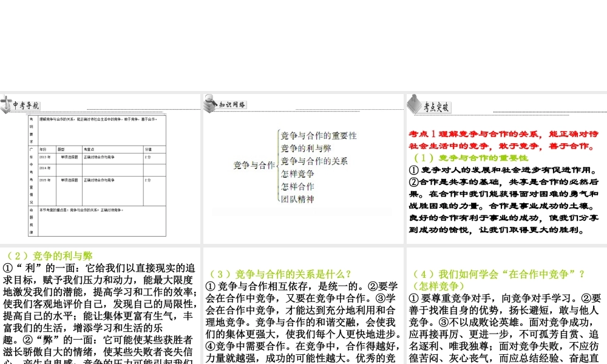Select the 2015 年 table cell
Image resolution: width=607 pixels, height=364 pixels.
(x=45, y=180)
